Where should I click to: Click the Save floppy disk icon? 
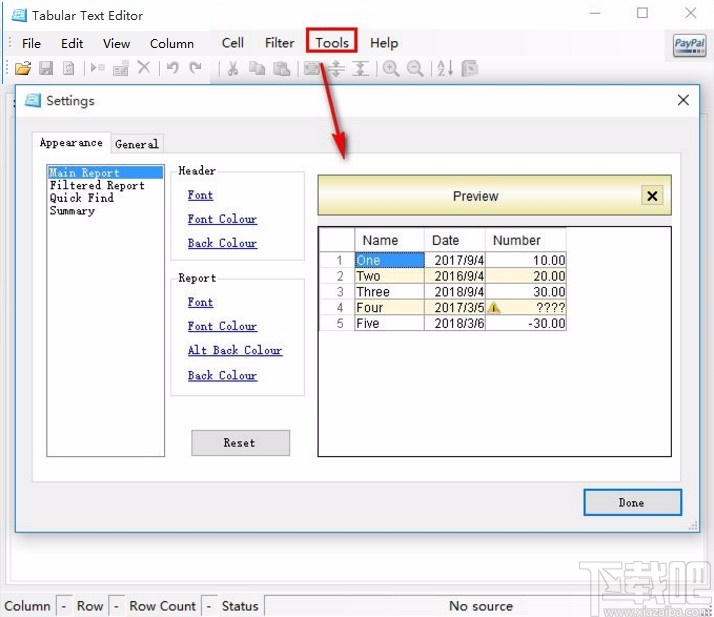pyautogui.click(x=46, y=68)
